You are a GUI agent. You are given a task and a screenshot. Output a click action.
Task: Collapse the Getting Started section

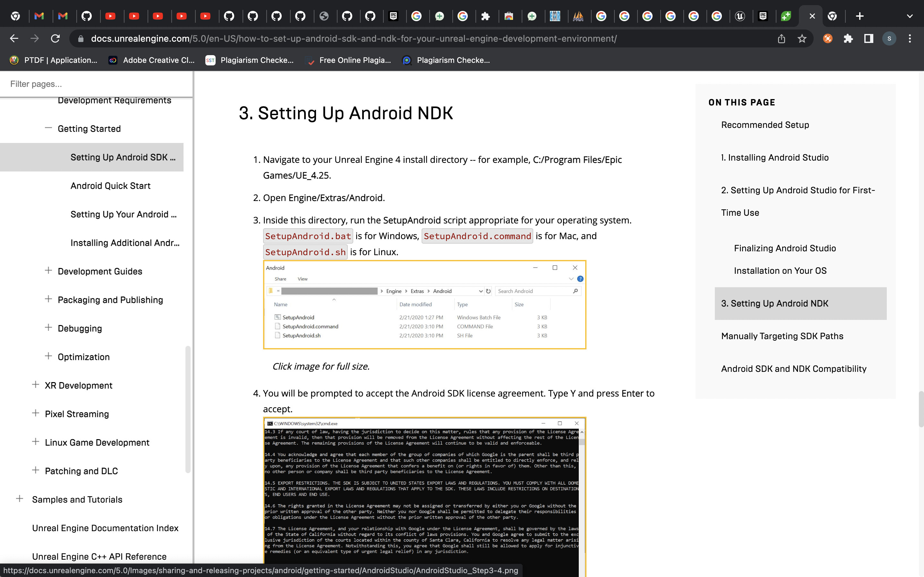click(x=48, y=128)
